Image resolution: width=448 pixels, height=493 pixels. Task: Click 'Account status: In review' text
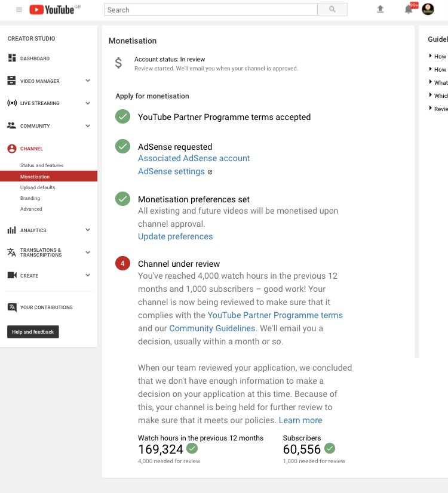[170, 59]
